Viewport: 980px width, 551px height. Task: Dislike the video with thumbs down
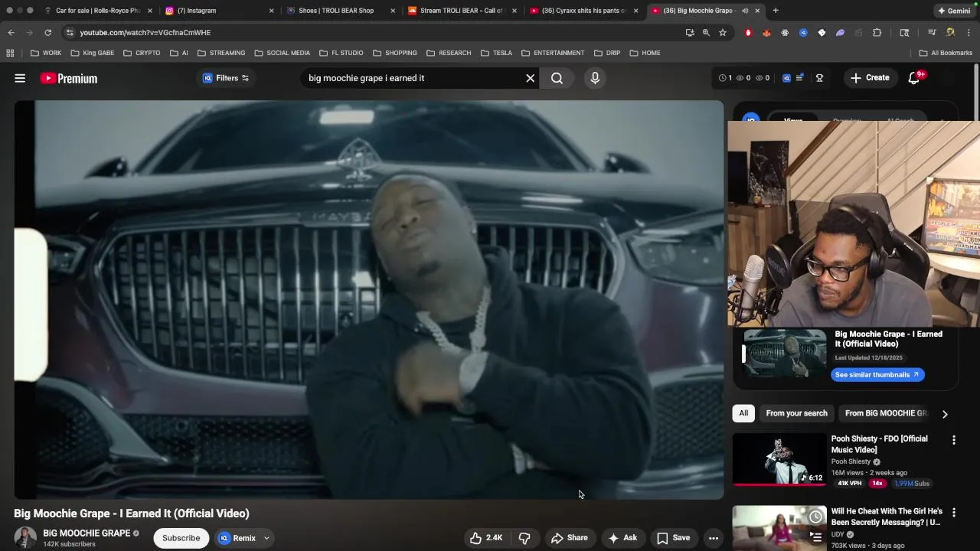(524, 538)
